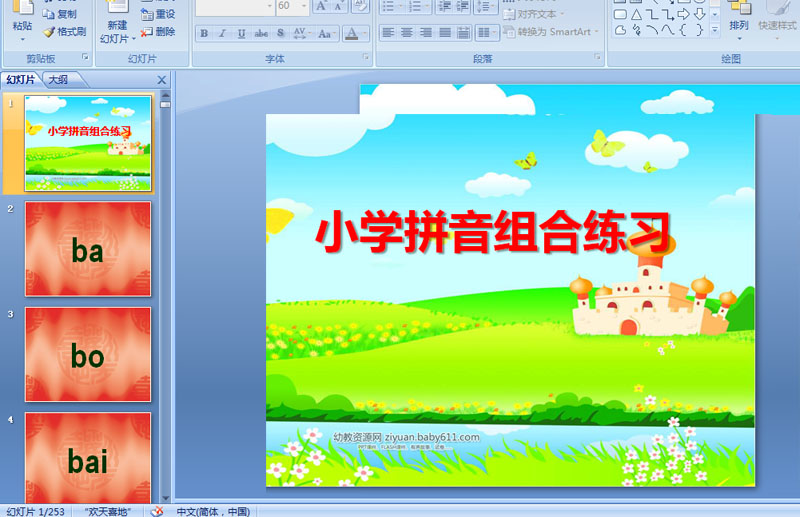Screen dimensions: 800x517
Task: Align text right
Action: pos(426,33)
